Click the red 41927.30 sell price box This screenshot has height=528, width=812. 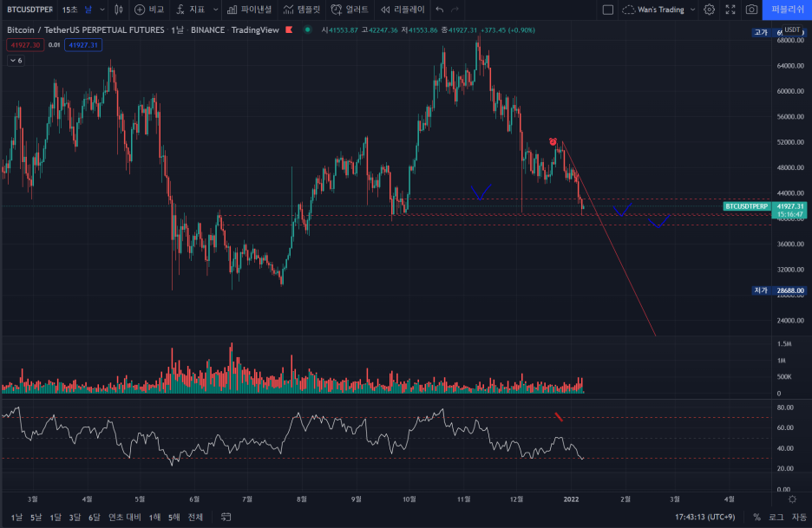tap(25, 45)
